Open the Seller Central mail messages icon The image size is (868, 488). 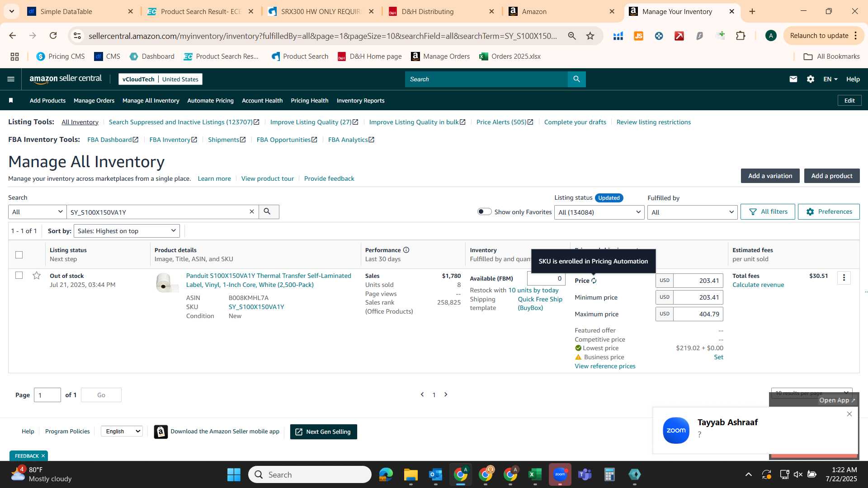coord(793,79)
